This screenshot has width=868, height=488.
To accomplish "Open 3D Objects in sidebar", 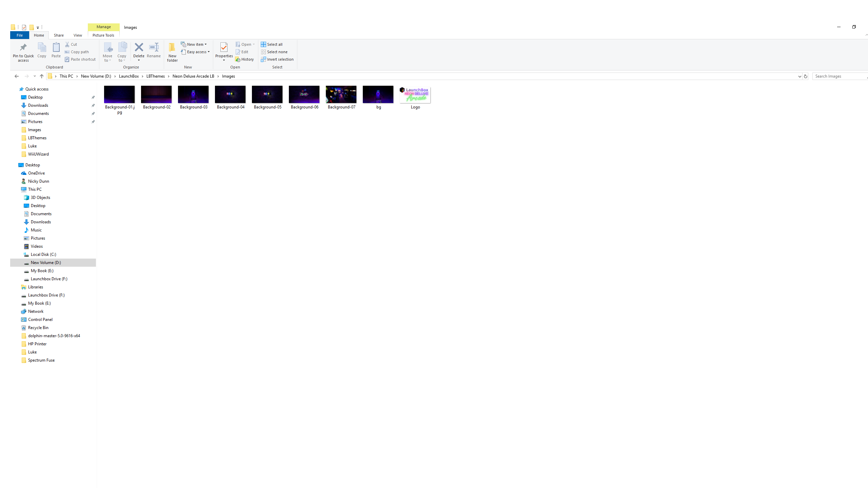I will pyautogui.click(x=40, y=198).
